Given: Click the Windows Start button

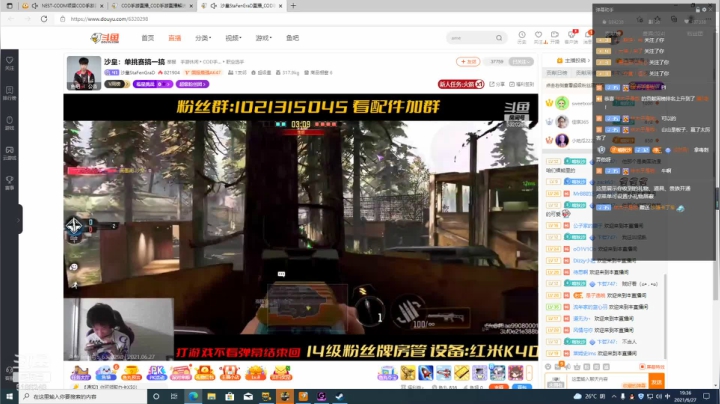Looking at the screenshot, I should [9, 396].
